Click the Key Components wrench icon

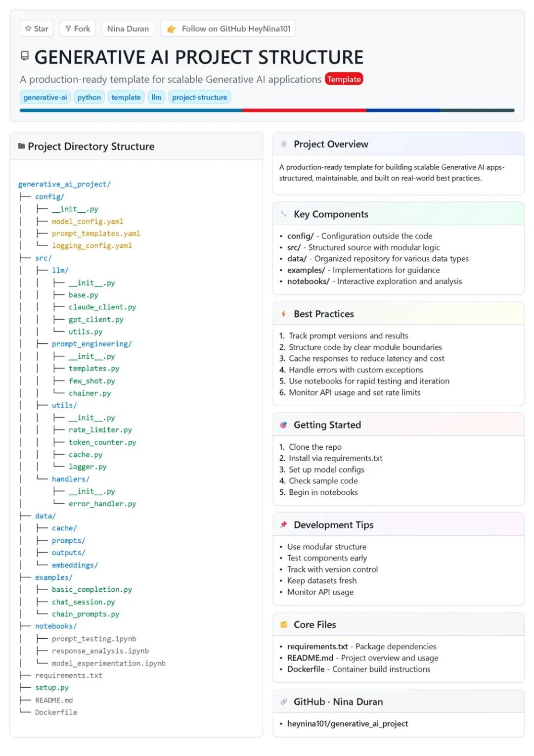point(284,214)
